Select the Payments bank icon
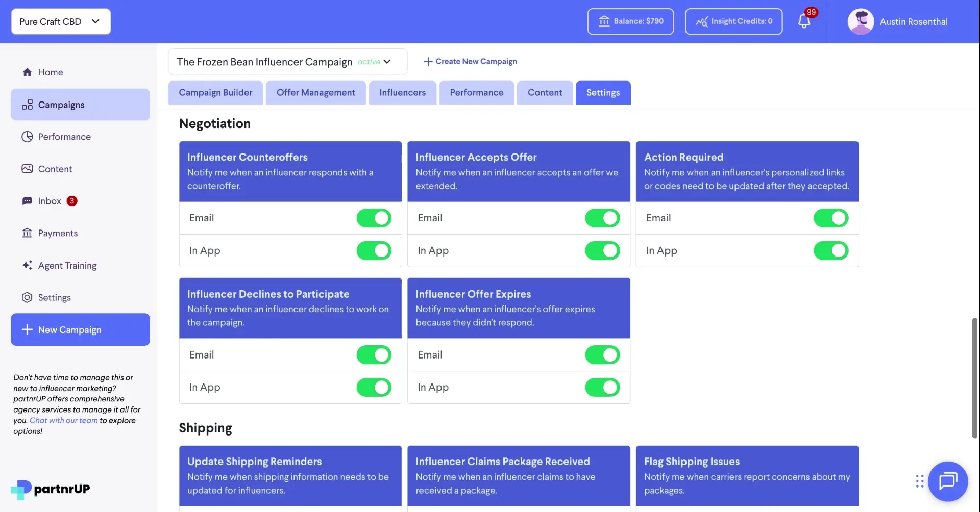Image resolution: width=980 pixels, height=512 pixels. click(x=27, y=233)
